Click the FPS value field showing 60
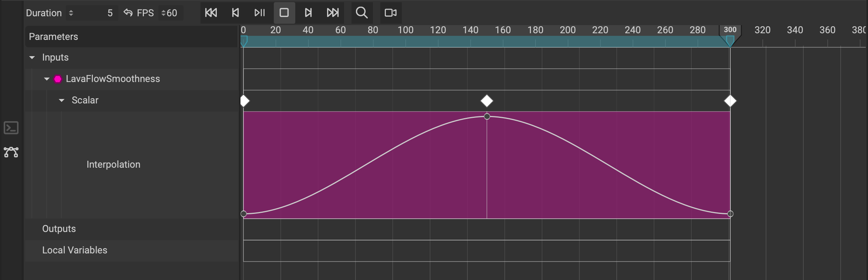The image size is (868, 280). 172,13
